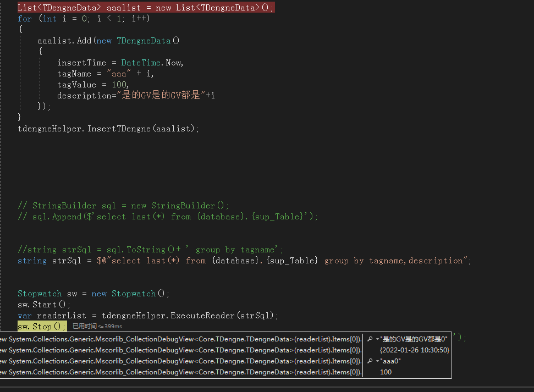Click comment "//string strSql = sql.ToString()+"

(x=150, y=250)
